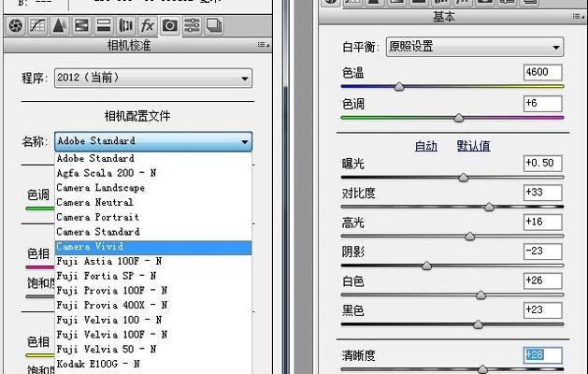
Task: Click the 曝光 value field +0.50
Action: coord(542,164)
